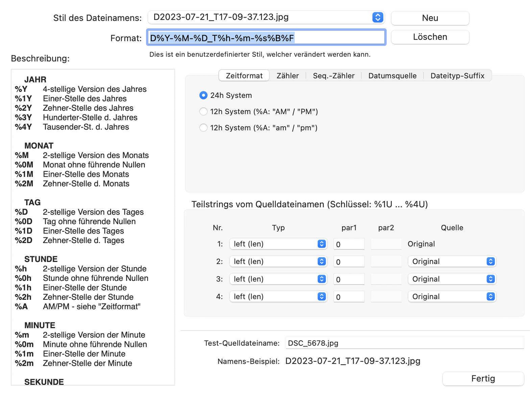The image size is (532, 395).
Task: Expand Quelle dropdown for row 4
Action: [x=452, y=297]
